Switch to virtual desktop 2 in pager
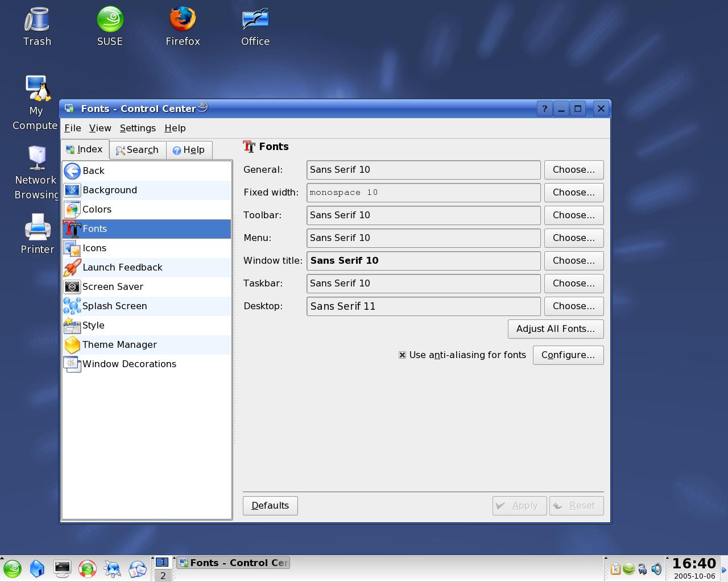 (163, 575)
